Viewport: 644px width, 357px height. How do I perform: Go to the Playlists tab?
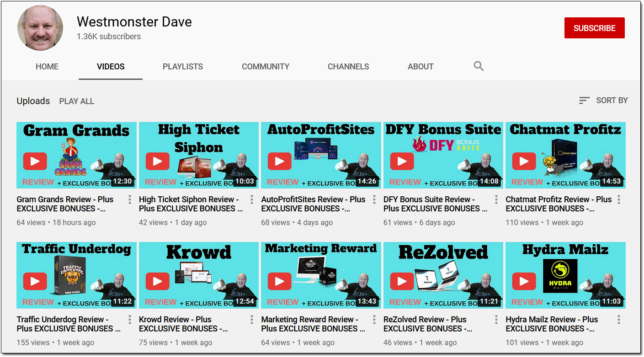click(x=183, y=67)
